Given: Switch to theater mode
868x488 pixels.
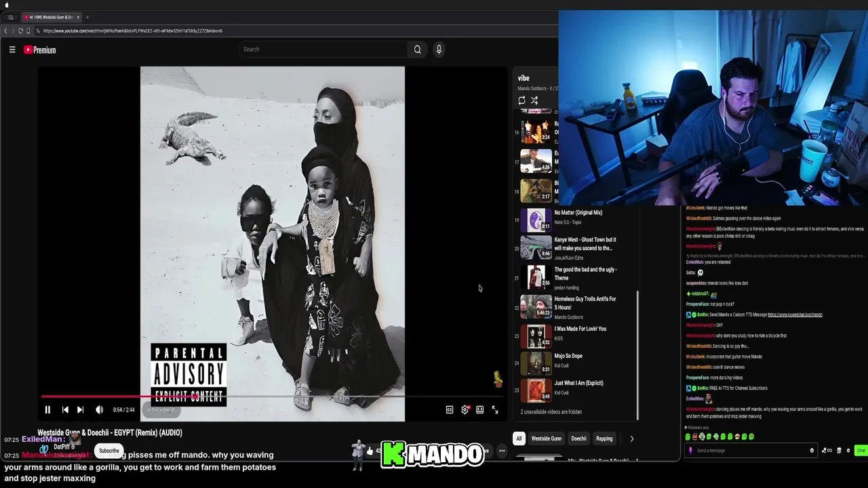Looking at the screenshot, I should click(x=479, y=409).
